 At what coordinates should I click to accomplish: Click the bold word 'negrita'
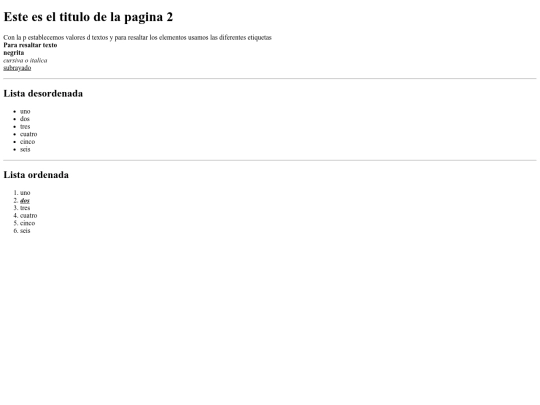click(x=14, y=53)
